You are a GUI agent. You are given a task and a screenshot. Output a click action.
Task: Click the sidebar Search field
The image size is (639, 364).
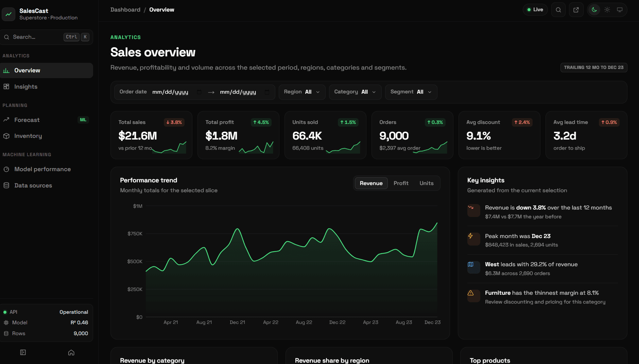[x=47, y=37]
